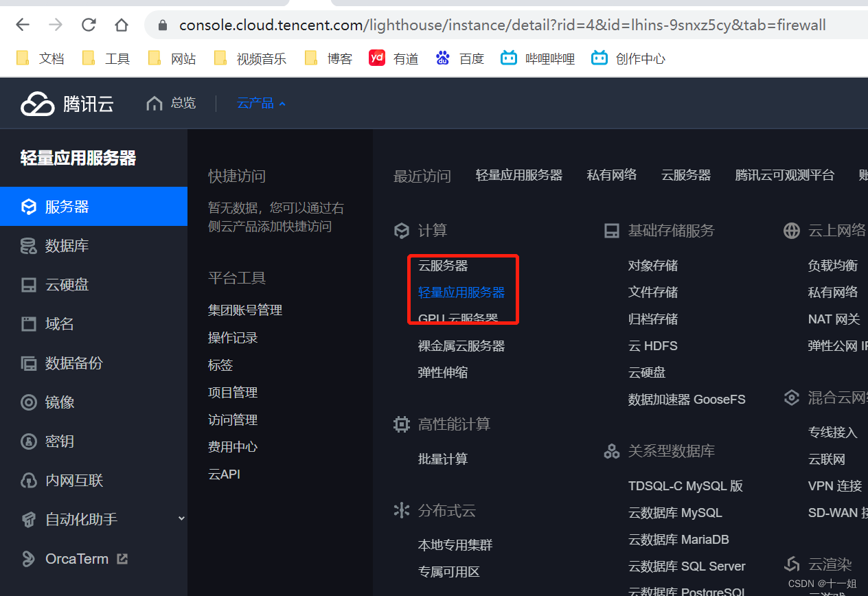Open 集团账号管理 platform tool
The width and height of the screenshot is (868, 596).
pos(245,310)
